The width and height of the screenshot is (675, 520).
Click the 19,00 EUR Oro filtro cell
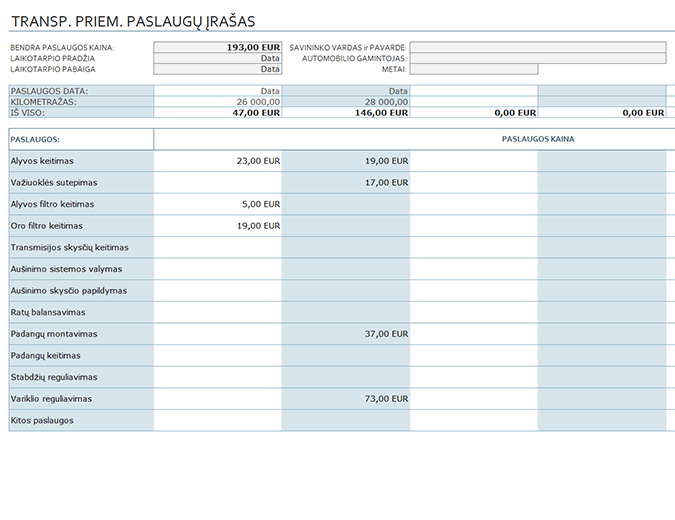click(x=217, y=226)
